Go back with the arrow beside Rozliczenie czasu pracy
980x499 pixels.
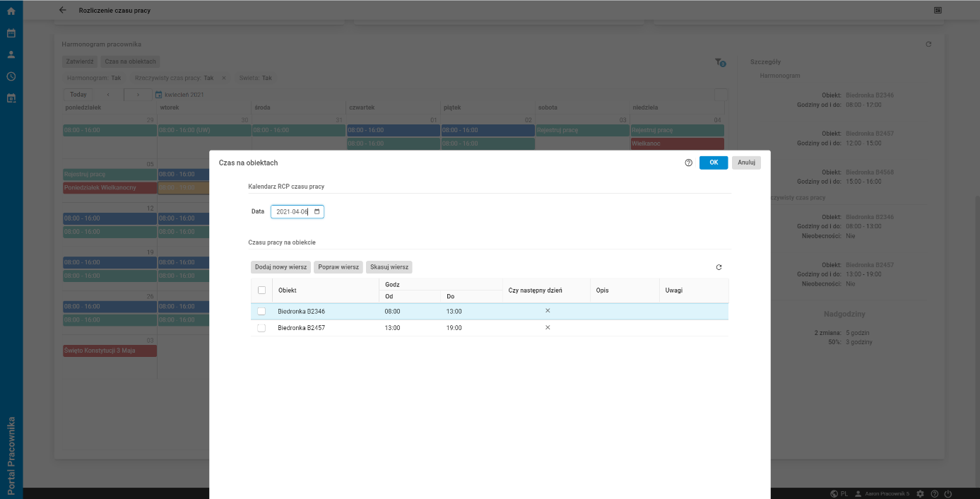tap(63, 11)
